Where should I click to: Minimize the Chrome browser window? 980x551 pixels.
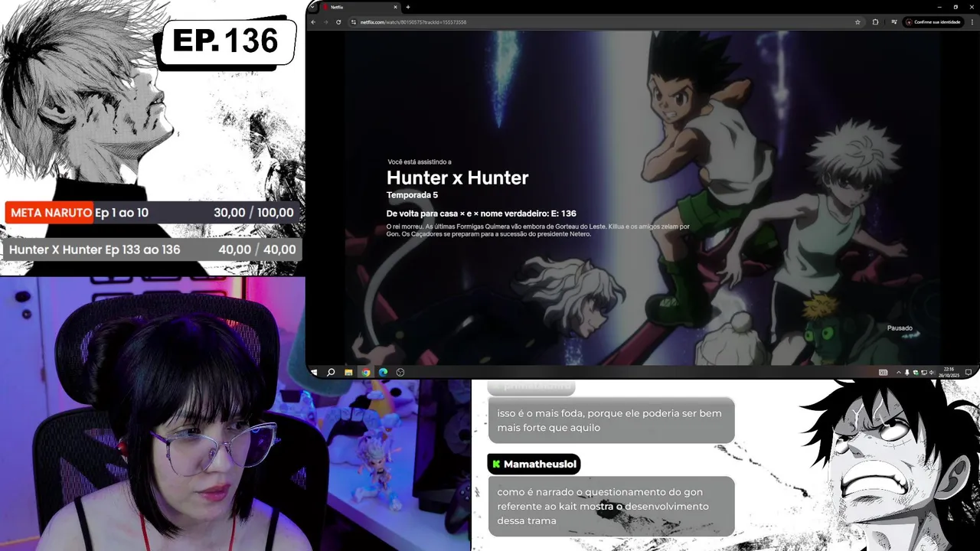tap(939, 7)
